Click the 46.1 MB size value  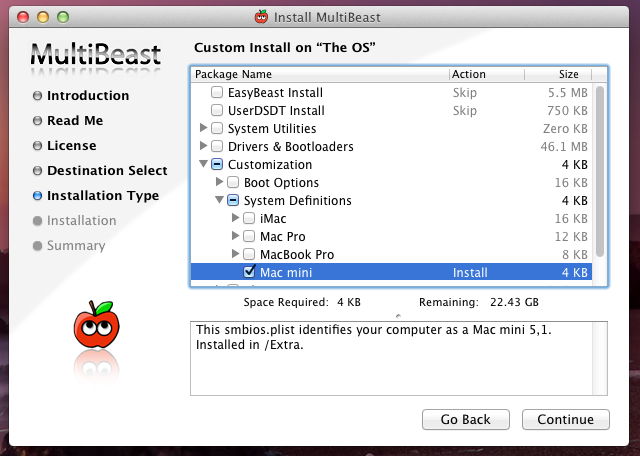coord(564,147)
